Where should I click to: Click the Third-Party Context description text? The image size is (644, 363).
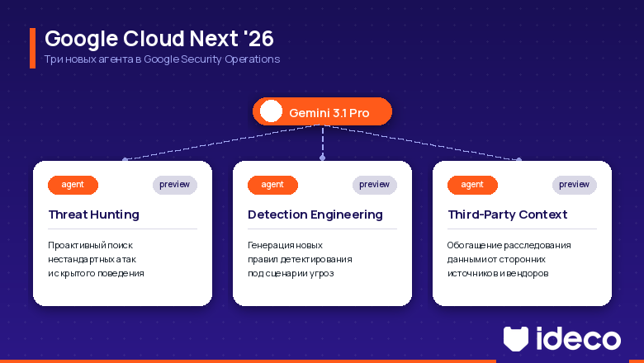coord(509,259)
